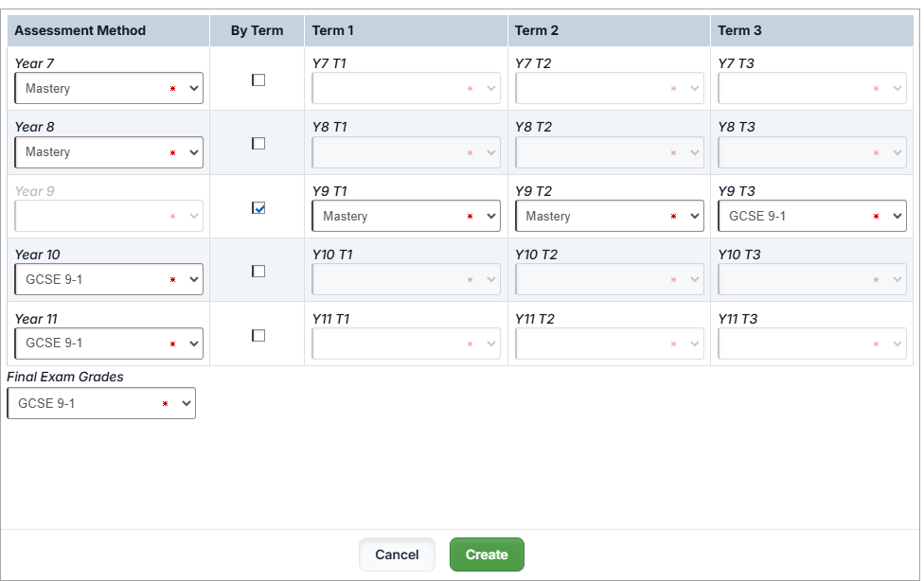
Task: Select the Term 1 column header
Action: [333, 30]
